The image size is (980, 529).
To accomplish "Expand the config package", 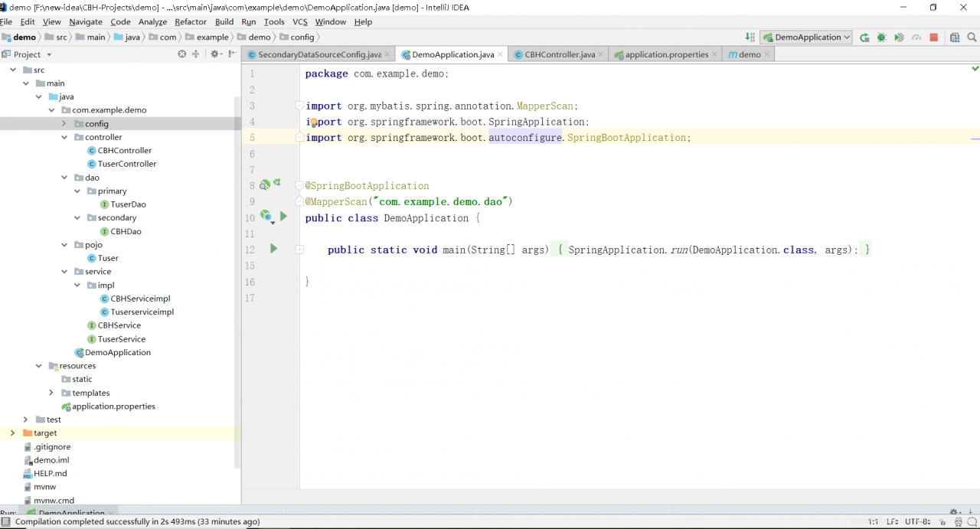I will 64,123.
